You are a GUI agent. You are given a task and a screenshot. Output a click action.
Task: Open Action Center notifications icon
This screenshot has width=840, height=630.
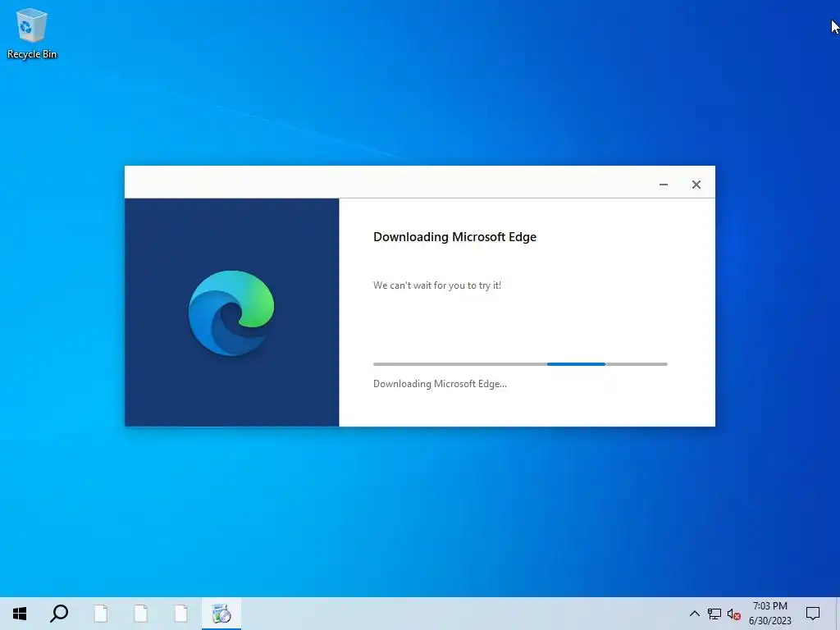(x=813, y=614)
